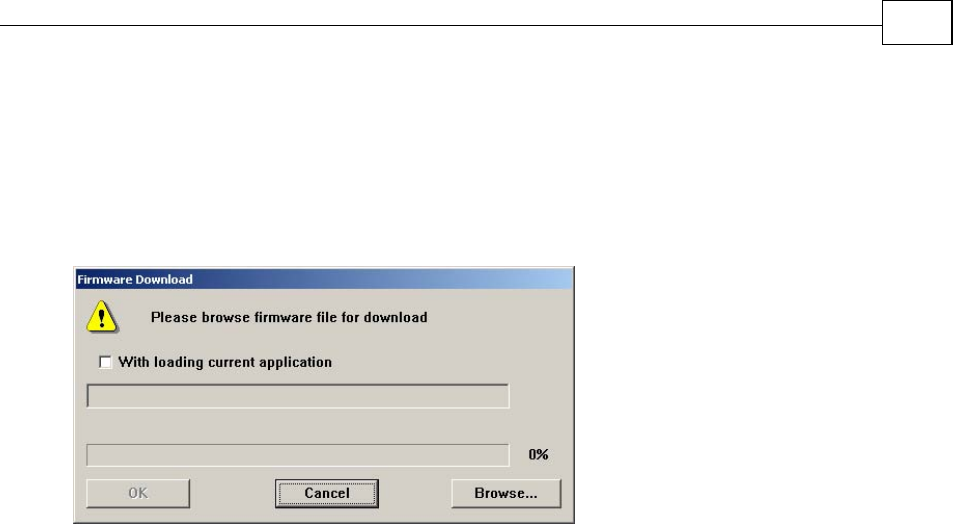953x524 pixels.
Task: Click the button right of Cancel
Action: point(506,493)
